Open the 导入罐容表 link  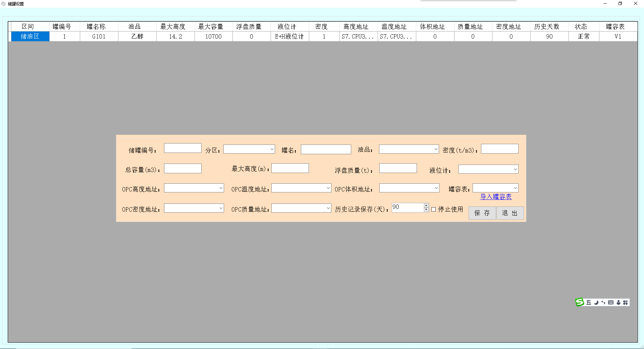tap(496, 197)
